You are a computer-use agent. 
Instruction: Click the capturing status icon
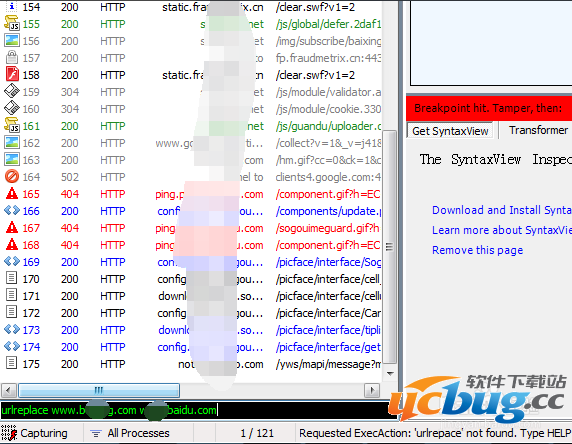pyautogui.click(x=9, y=433)
